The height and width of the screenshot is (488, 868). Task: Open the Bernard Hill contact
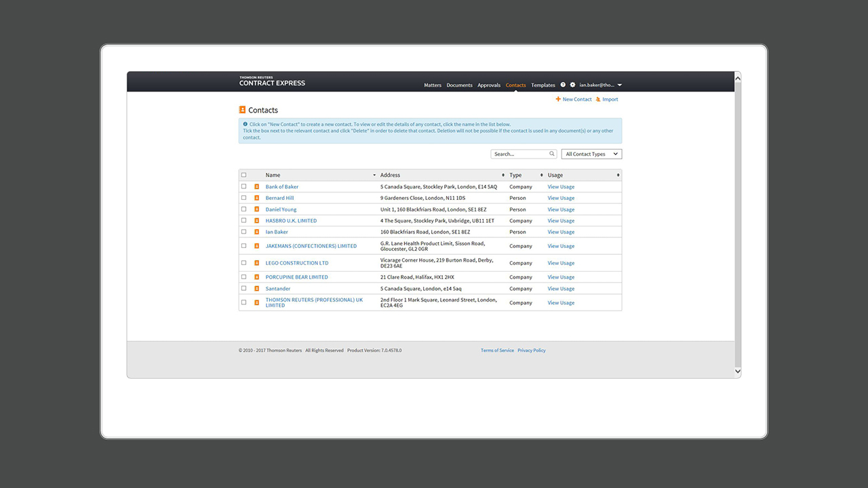pyautogui.click(x=280, y=198)
